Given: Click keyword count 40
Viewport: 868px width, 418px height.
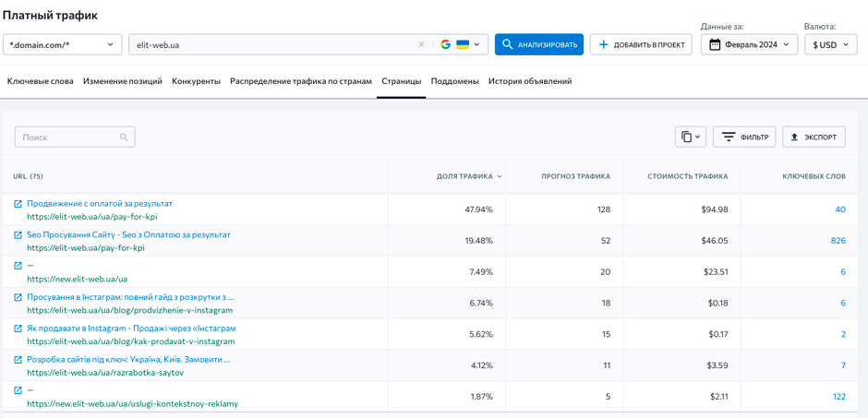Looking at the screenshot, I should pos(840,209).
